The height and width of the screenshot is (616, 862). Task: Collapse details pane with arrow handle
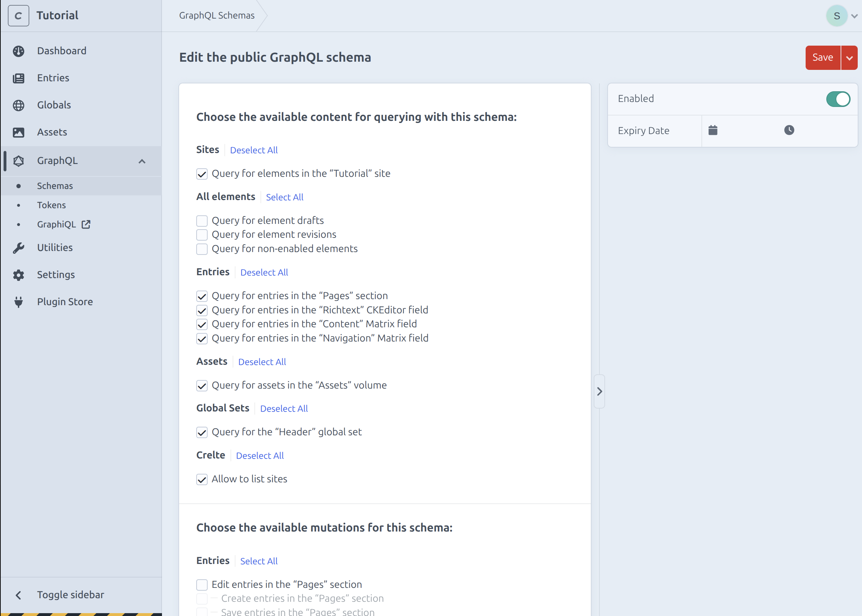pyautogui.click(x=599, y=391)
